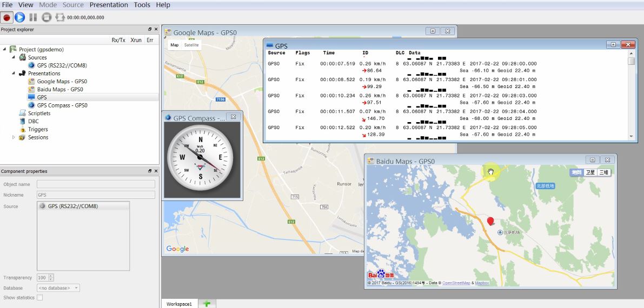Click the compass dial in GPS Compass

click(x=200, y=157)
